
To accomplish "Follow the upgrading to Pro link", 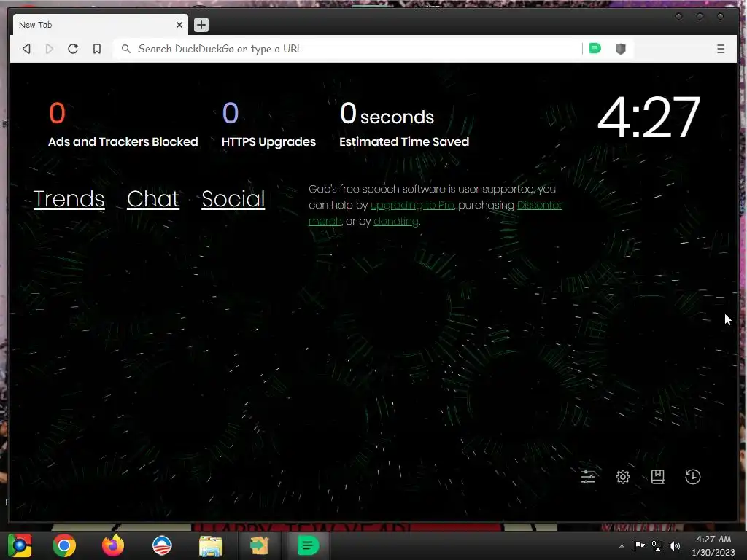I will point(412,205).
